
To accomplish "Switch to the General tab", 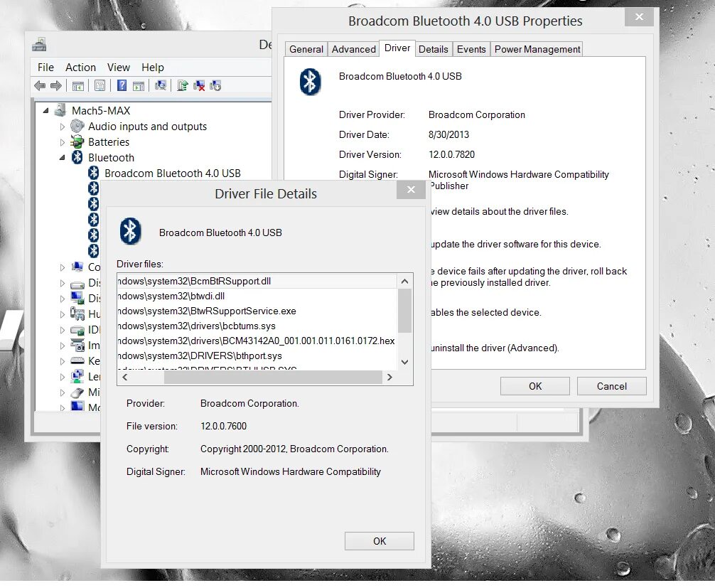I will pyautogui.click(x=306, y=49).
